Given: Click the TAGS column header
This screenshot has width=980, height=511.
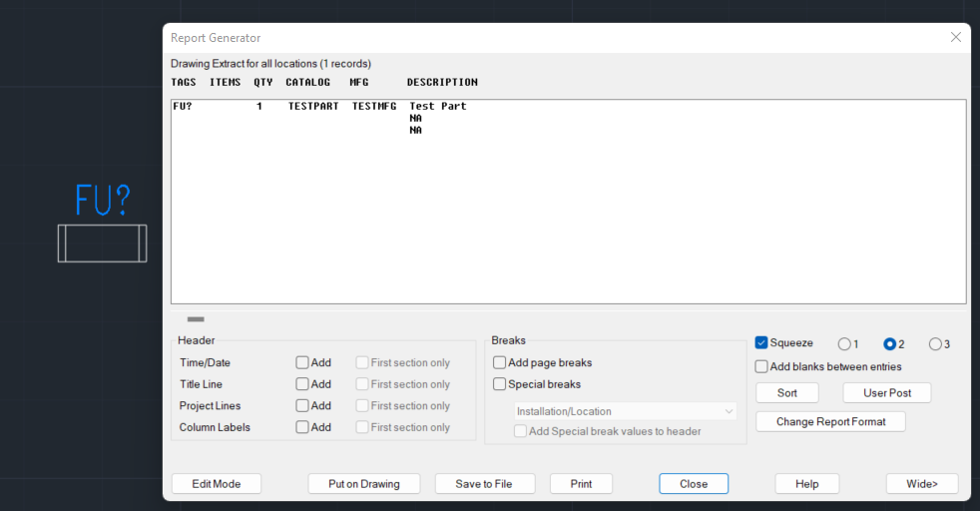Looking at the screenshot, I should point(183,82).
